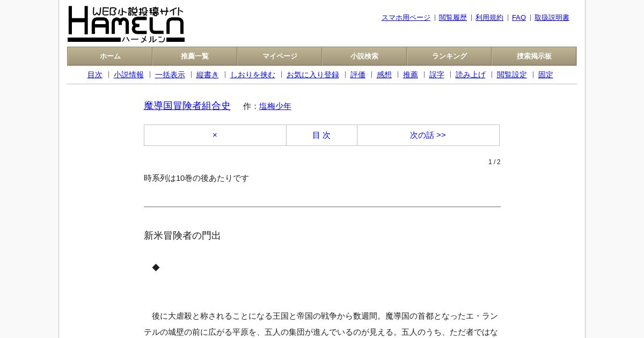644x338 pixels.
Task: Open the ランキング tab
Action: [449, 56]
